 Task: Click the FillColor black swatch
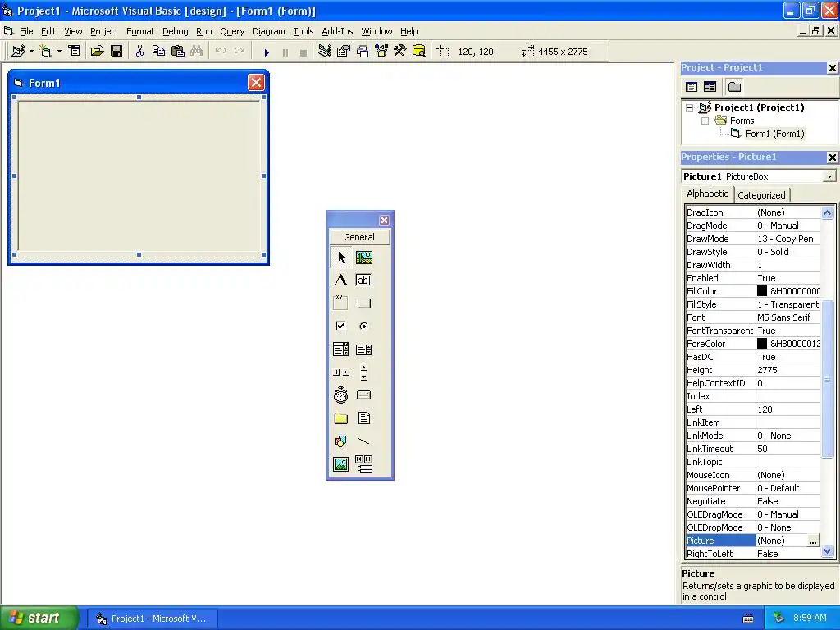point(762,291)
